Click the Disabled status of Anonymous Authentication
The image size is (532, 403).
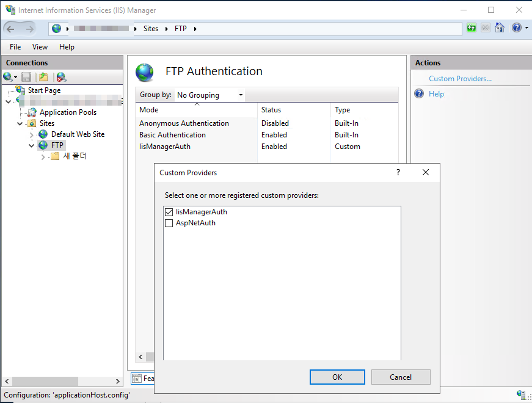[275, 123]
